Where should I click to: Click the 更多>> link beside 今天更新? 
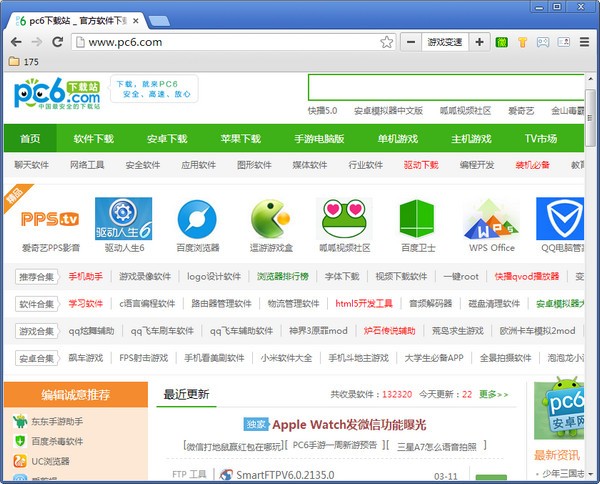494,394
